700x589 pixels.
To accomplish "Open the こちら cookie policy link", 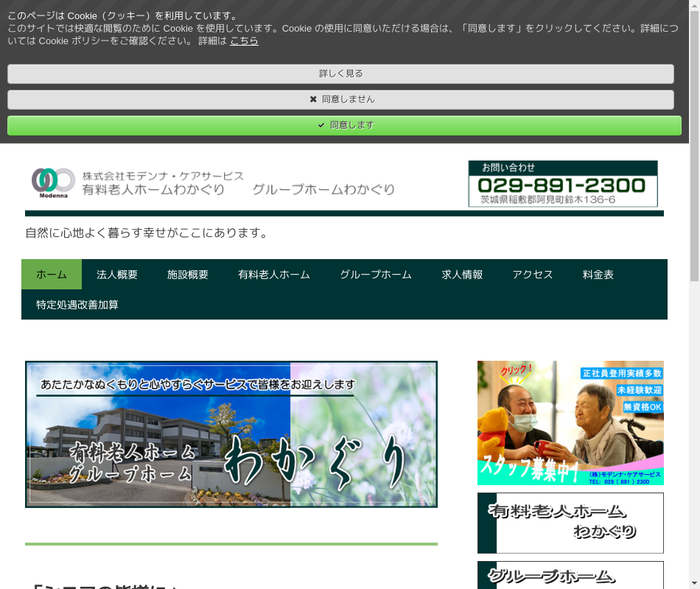I will coord(244,41).
